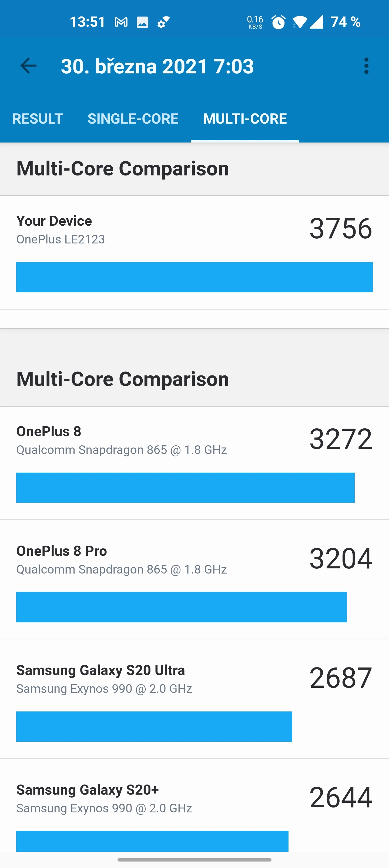Tap the back arrow icon
389x868 pixels.
[28, 66]
